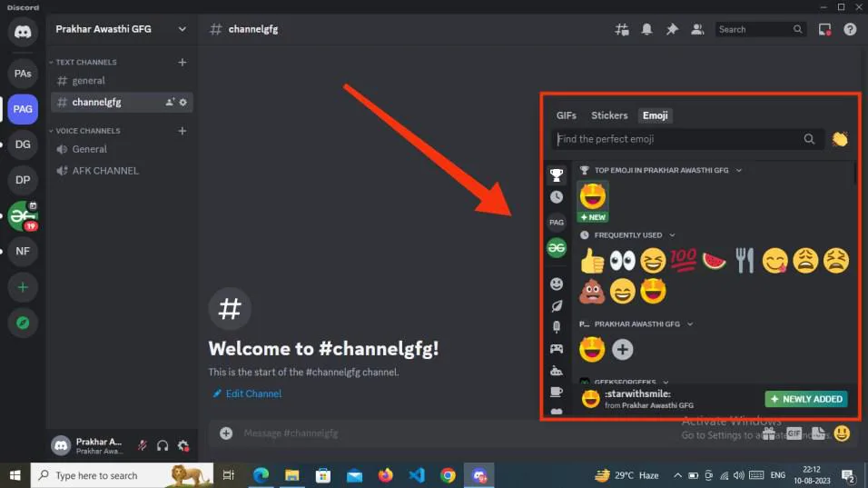Select the PAG server icon
This screenshot has width=868, height=488.
[23, 109]
